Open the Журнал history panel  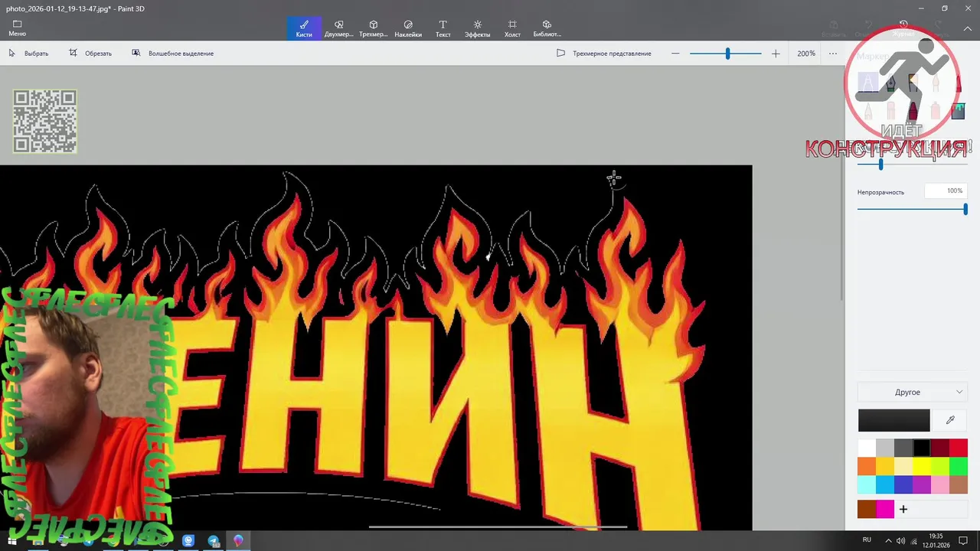903,28
